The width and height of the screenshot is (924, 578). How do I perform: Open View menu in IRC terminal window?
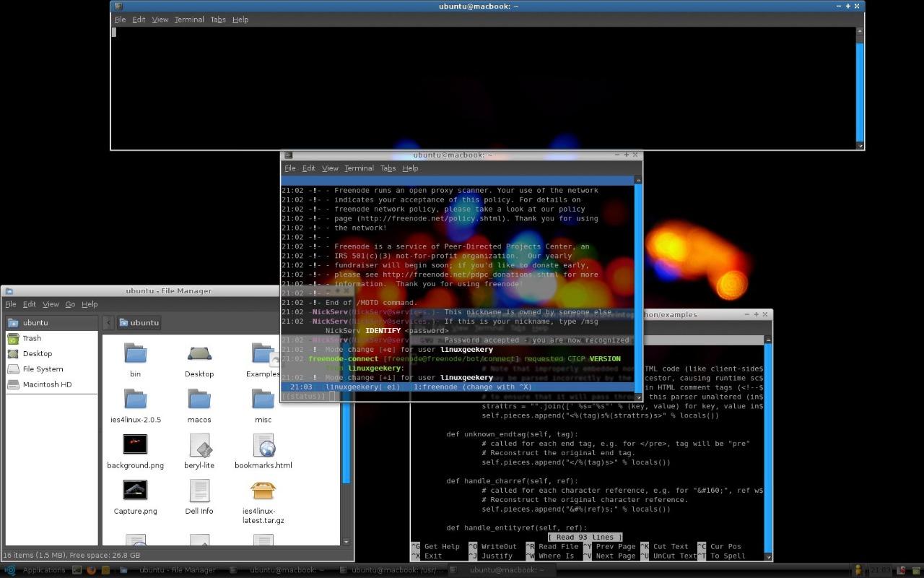330,168
